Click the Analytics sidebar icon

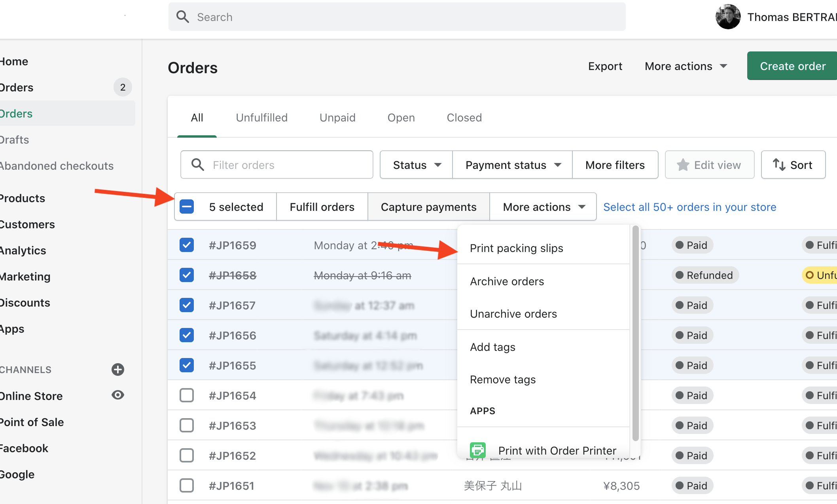23,250
